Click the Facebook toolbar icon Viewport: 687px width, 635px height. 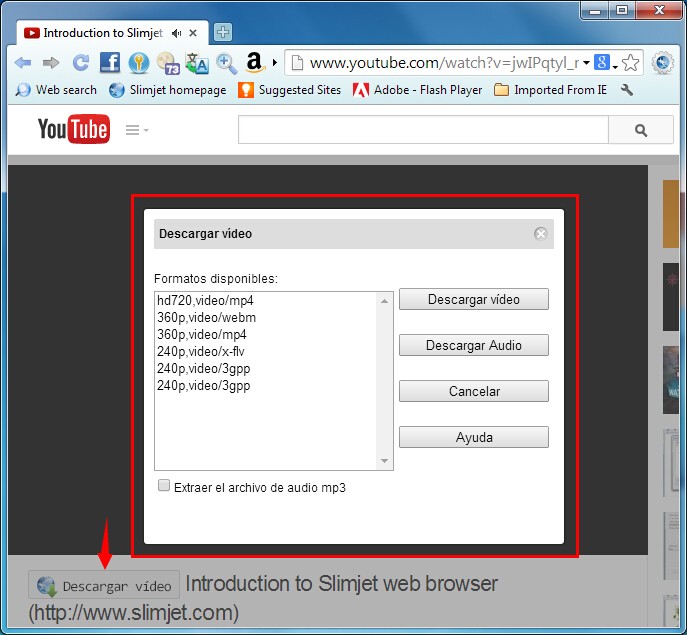pos(110,63)
